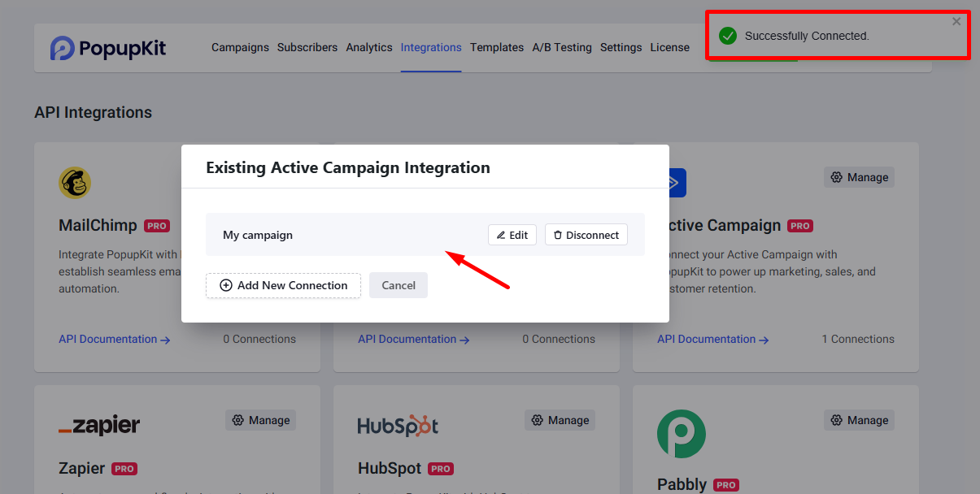
Task: Open the Campaigns tab
Action: point(240,47)
